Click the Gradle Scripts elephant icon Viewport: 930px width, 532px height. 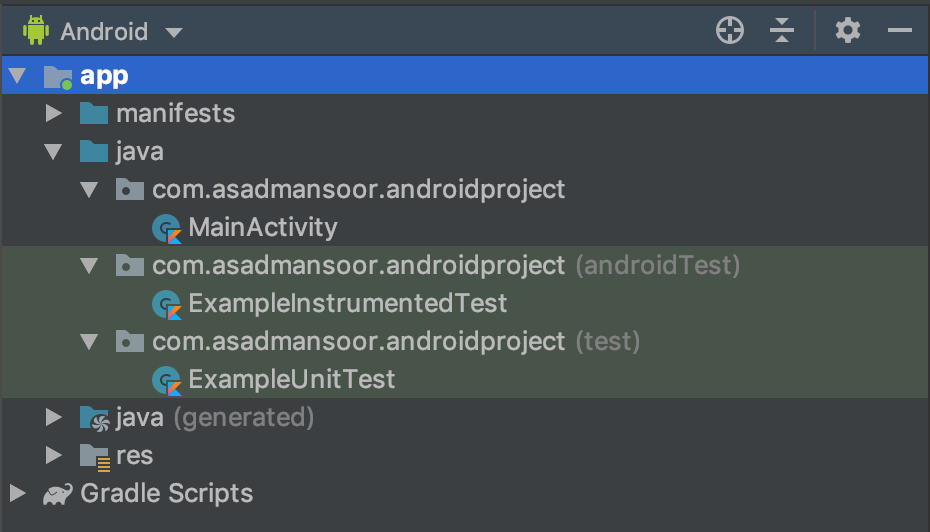pos(56,493)
